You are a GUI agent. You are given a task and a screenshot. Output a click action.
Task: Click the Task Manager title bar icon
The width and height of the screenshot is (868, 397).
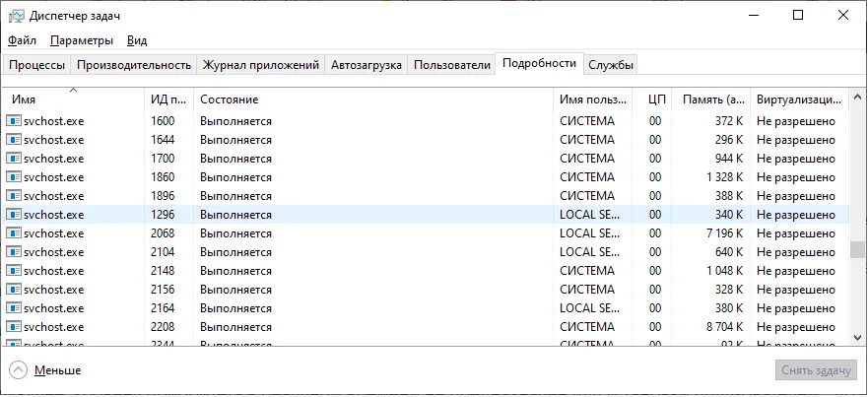(x=16, y=15)
